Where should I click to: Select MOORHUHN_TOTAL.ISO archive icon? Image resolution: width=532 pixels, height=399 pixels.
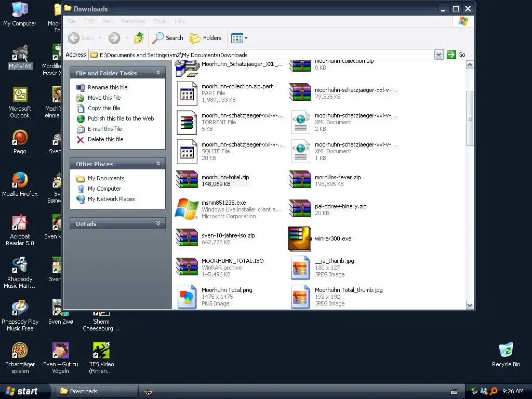pyautogui.click(x=187, y=267)
